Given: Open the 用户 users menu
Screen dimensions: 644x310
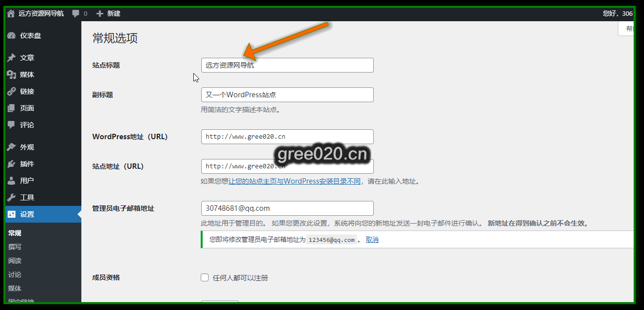Looking at the screenshot, I should 27,181.
